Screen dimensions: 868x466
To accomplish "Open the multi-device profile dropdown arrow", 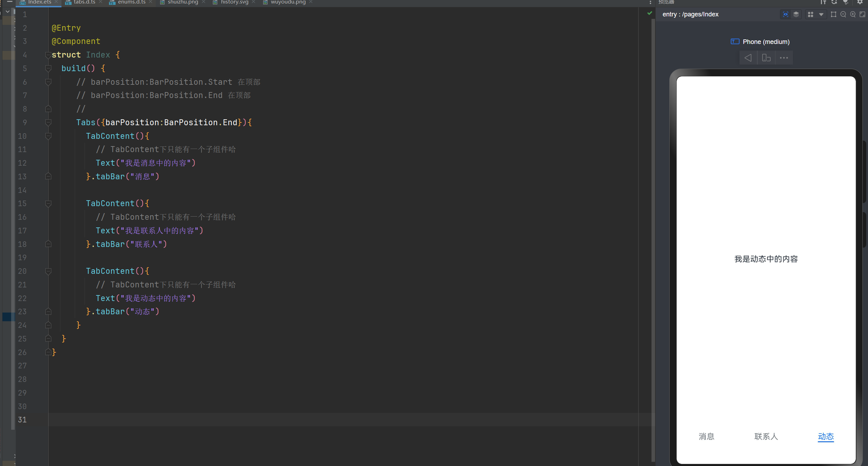I will click(821, 14).
